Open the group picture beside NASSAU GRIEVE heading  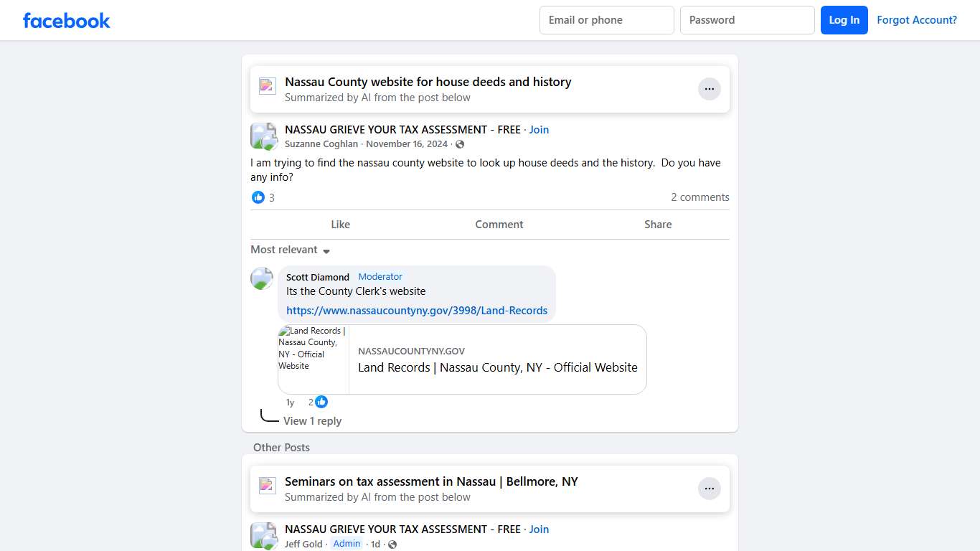pos(263,135)
